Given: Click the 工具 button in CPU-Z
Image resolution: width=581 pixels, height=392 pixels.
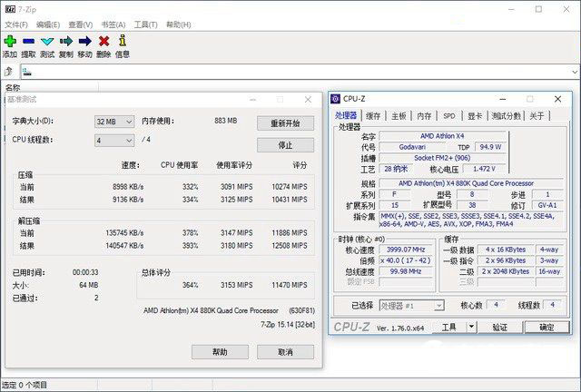Looking at the screenshot, I should point(449,327).
